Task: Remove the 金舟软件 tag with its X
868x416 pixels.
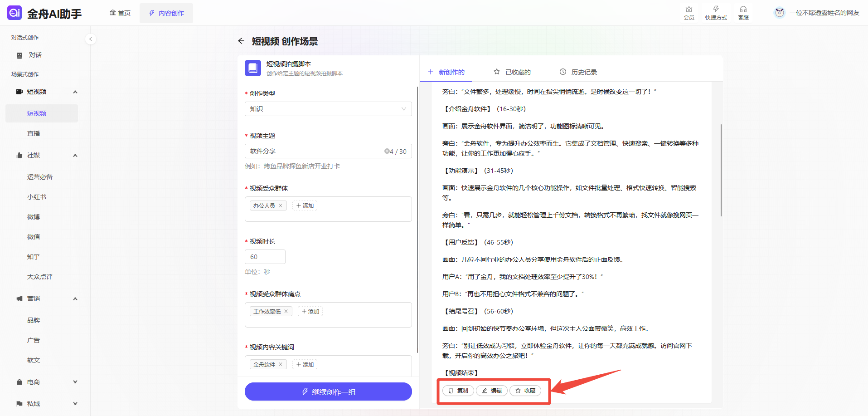Action: click(x=281, y=364)
